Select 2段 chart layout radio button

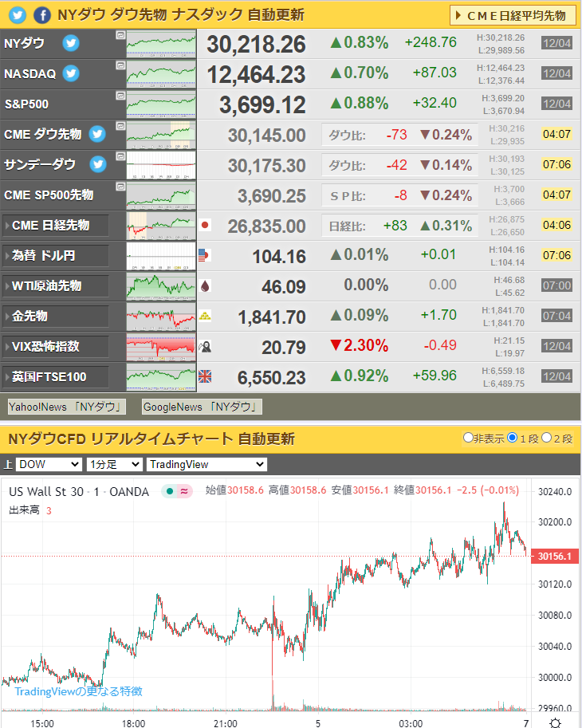[x=547, y=437]
